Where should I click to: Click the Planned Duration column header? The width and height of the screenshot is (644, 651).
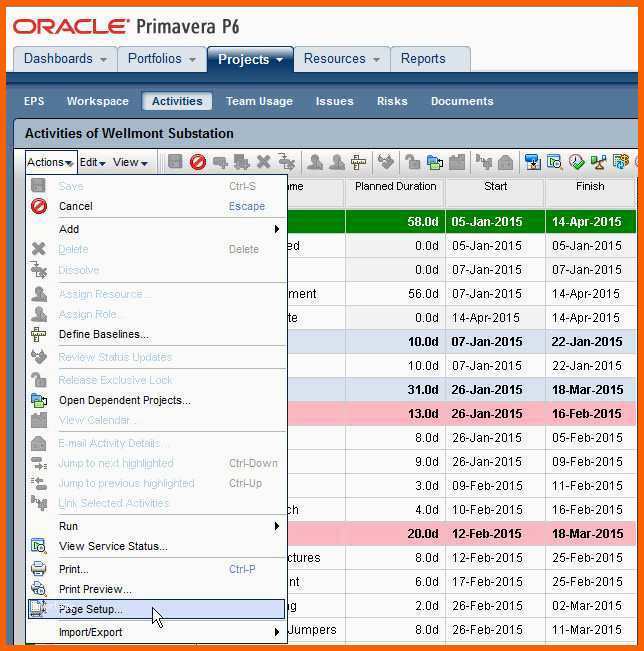point(395,192)
